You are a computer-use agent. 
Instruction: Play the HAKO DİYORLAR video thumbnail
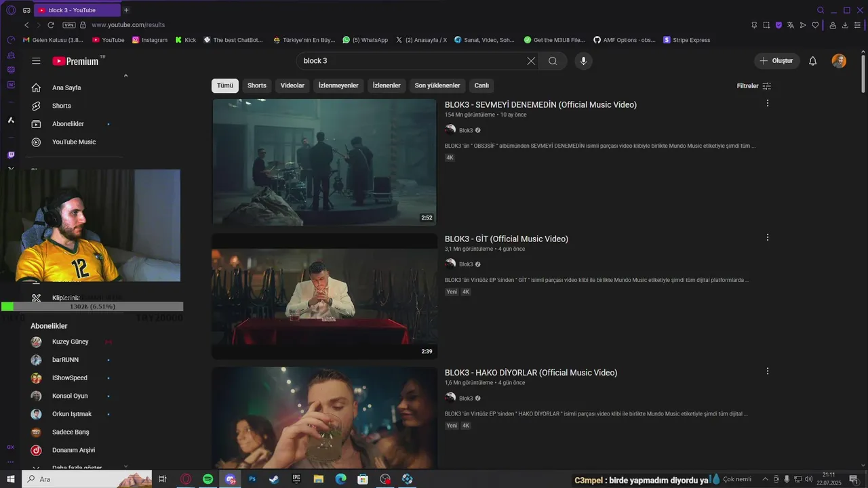pos(324,418)
